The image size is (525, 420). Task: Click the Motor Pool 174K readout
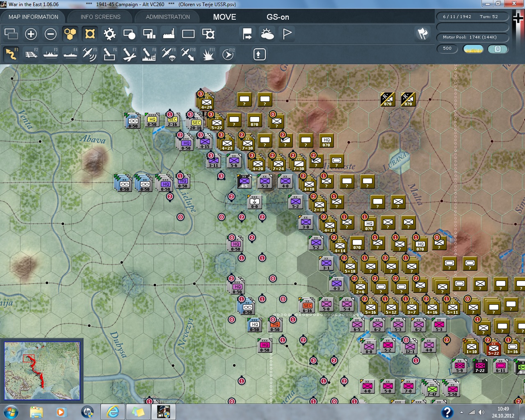tap(472, 37)
